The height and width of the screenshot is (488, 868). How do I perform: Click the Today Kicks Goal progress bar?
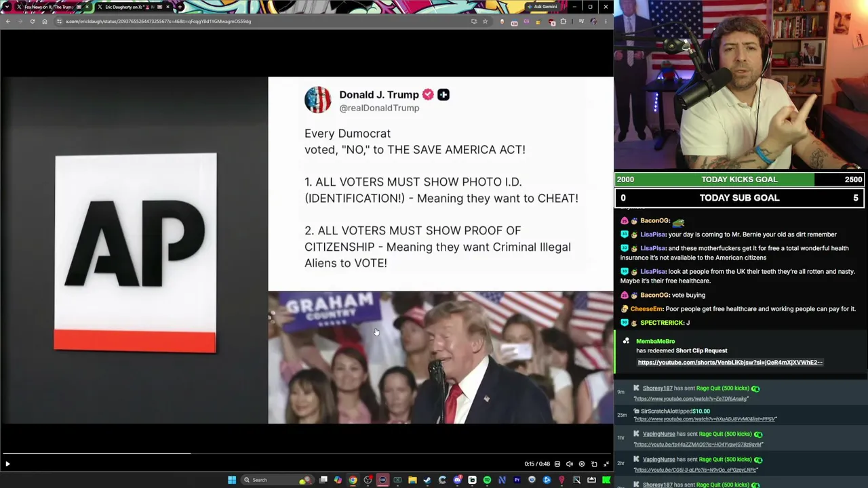(x=739, y=180)
